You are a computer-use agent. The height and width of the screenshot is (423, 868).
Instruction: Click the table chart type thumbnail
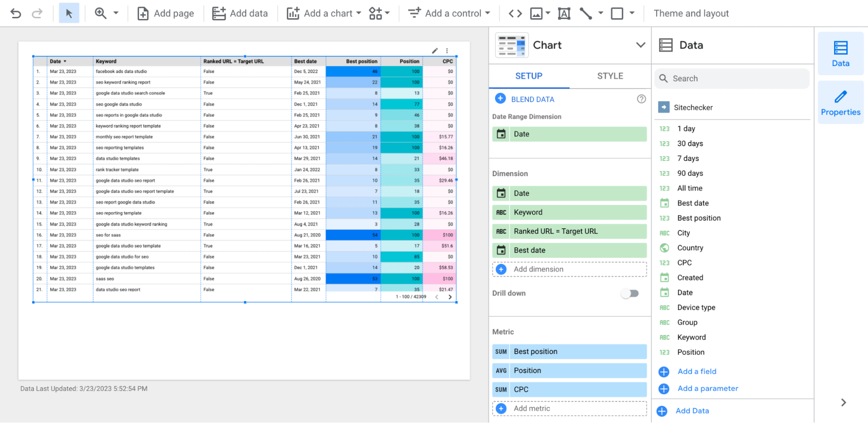512,45
